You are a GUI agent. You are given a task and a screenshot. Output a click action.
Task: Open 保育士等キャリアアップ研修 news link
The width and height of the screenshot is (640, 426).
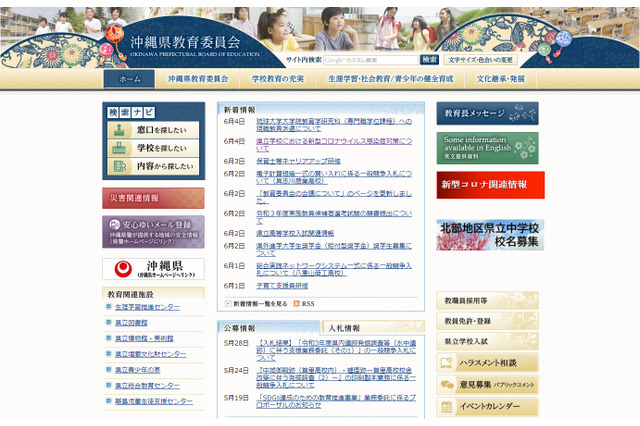(298, 161)
